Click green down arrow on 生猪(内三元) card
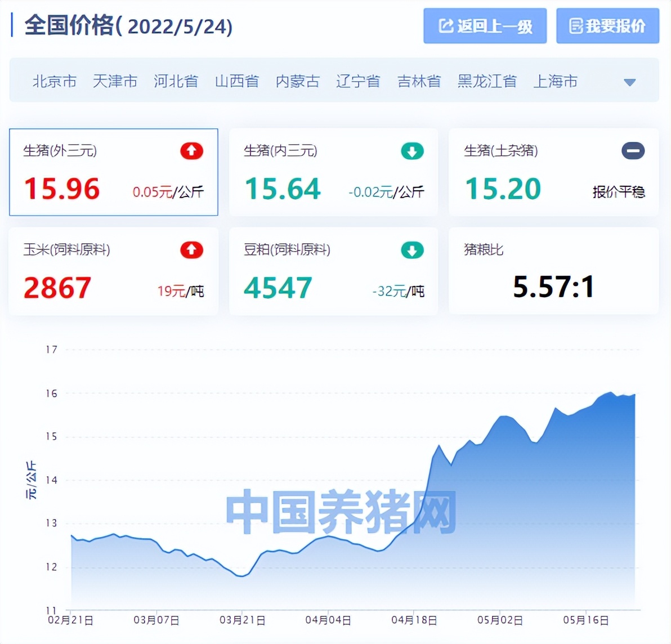The height and width of the screenshot is (644, 671). pos(412,151)
